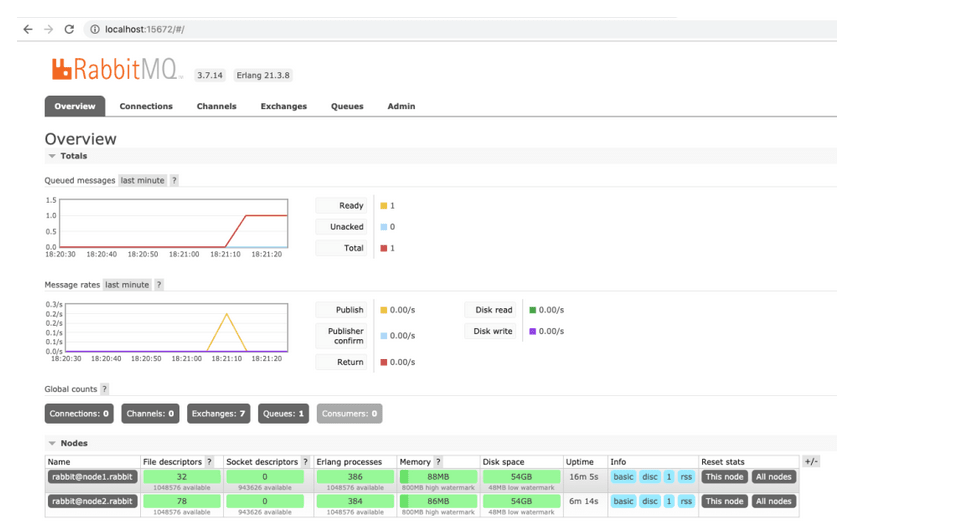This screenshot has height=526, width=976.
Task: Click the browser forward arrow
Action: pyautogui.click(x=49, y=29)
